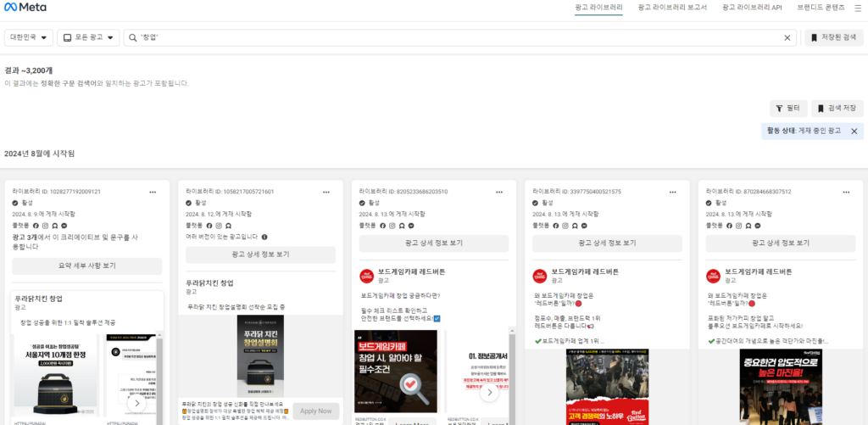The height and width of the screenshot is (425, 868).
Task: Remove the 게재 중인 광고 status filter chip
Action: coord(854,131)
